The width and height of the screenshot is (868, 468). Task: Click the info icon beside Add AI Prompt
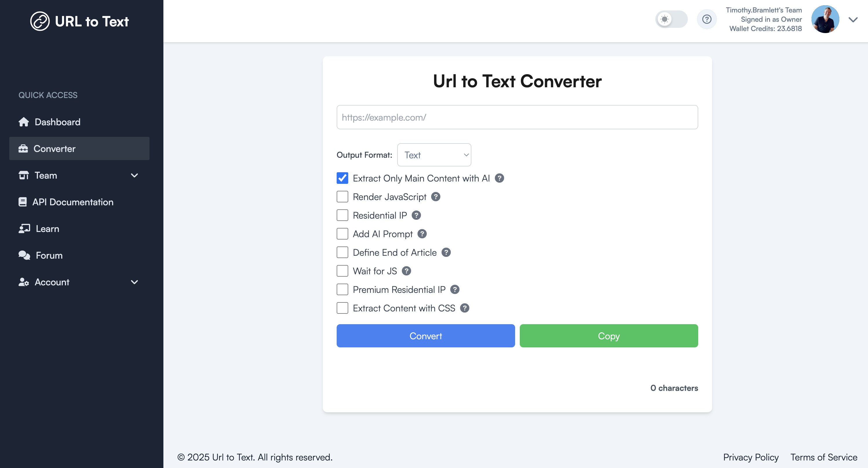pos(422,234)
